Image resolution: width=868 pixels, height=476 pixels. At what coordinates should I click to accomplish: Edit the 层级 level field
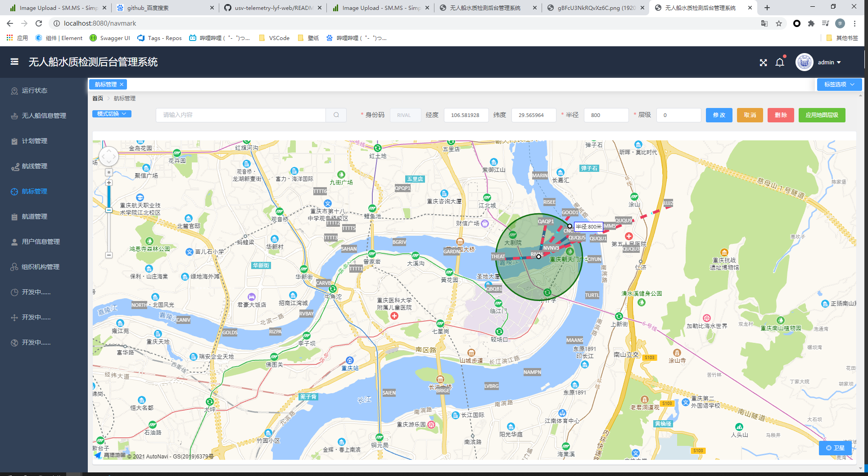pyautogui.click(x=678, y=115)
